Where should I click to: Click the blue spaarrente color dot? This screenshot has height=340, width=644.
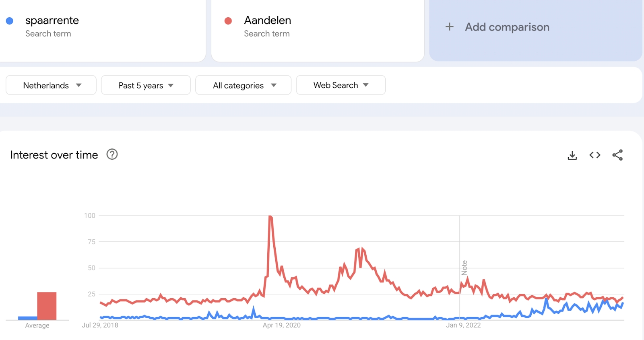click(10, 21)
